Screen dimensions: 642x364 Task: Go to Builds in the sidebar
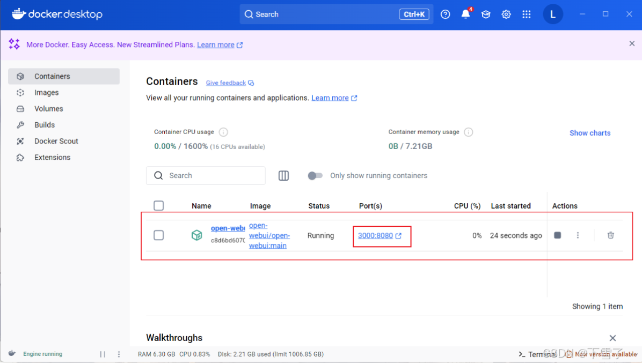(x=64, y=125)
